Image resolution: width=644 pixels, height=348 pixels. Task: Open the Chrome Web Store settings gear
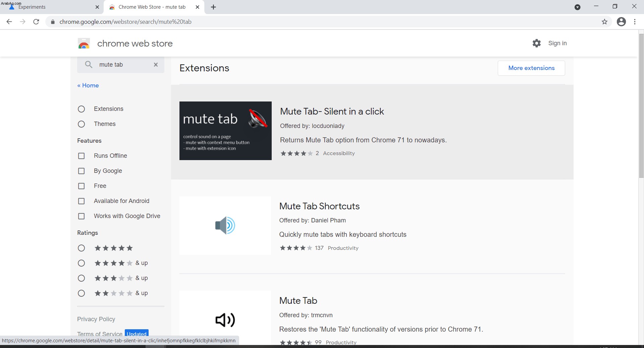(x=537, y=43)
